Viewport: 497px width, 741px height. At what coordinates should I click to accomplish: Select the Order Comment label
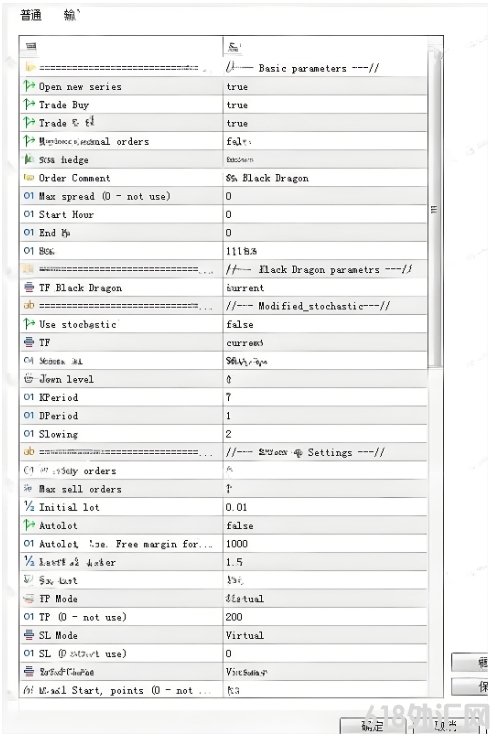(x=75, y=178)
